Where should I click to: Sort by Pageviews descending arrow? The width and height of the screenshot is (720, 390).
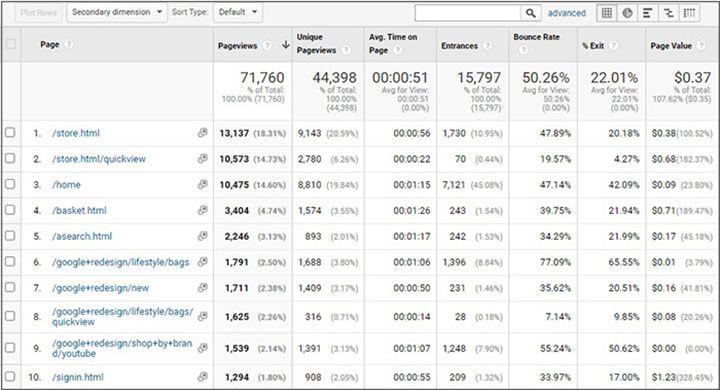[x=286, y=45]
